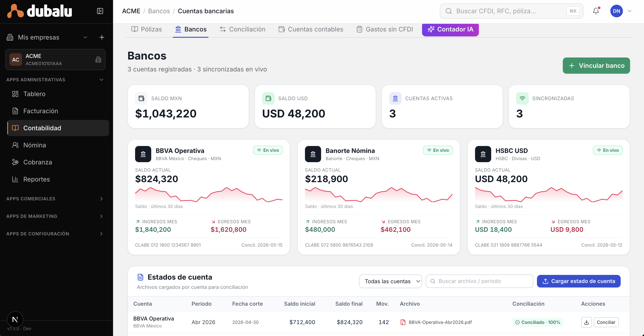
Task: Click BBVA-Operativa-Abr2026.pdf file name
Action: click(440, 322)
